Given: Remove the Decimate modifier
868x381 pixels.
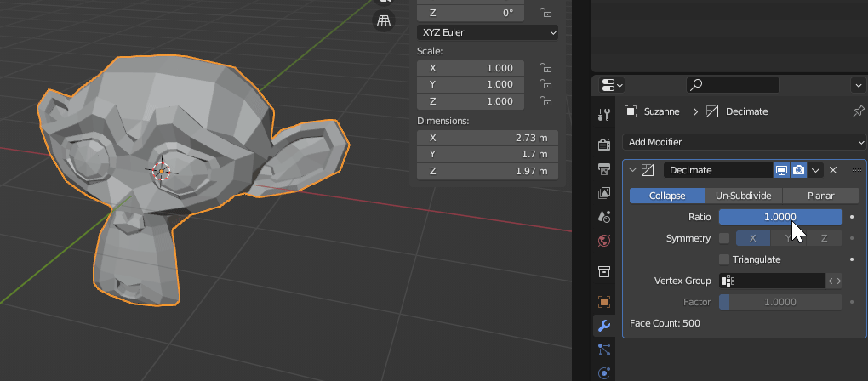Looking at the screenshot, I should [833, 170].
